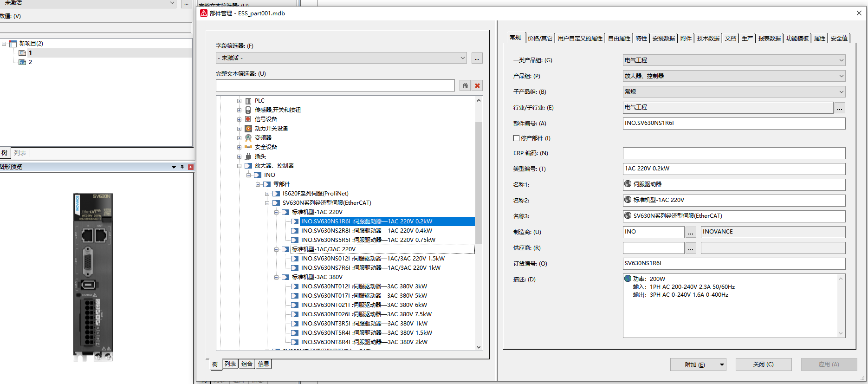Collapse the SV630N系列经济型伺服(EtherCAT) tree node
Viewport: 868px width, 384px height.
tap(267, 203)
